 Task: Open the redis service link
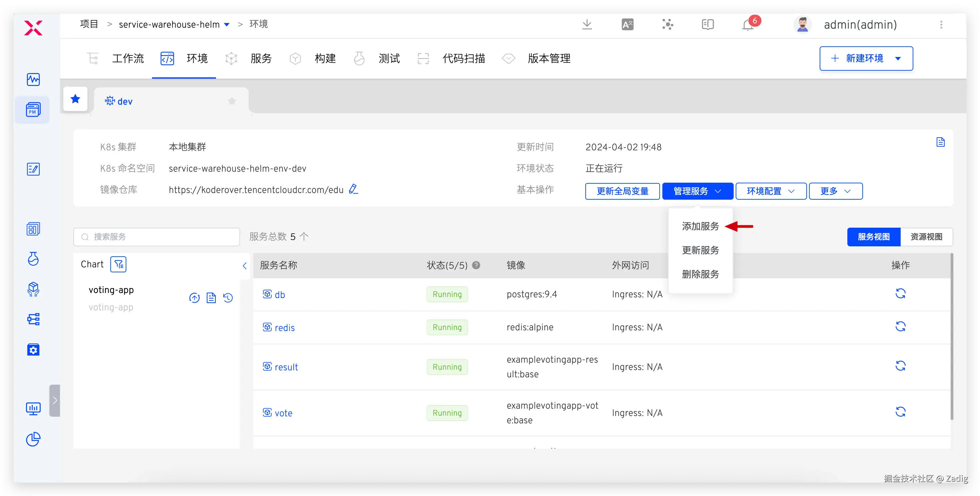pyautogui.click(x=284, y=327)
